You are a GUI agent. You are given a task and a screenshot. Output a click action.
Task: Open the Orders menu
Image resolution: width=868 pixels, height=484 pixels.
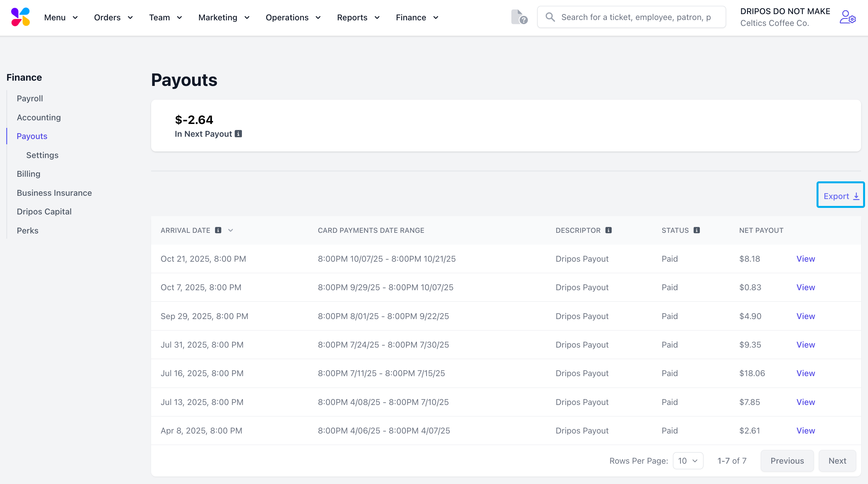[113, 17]
